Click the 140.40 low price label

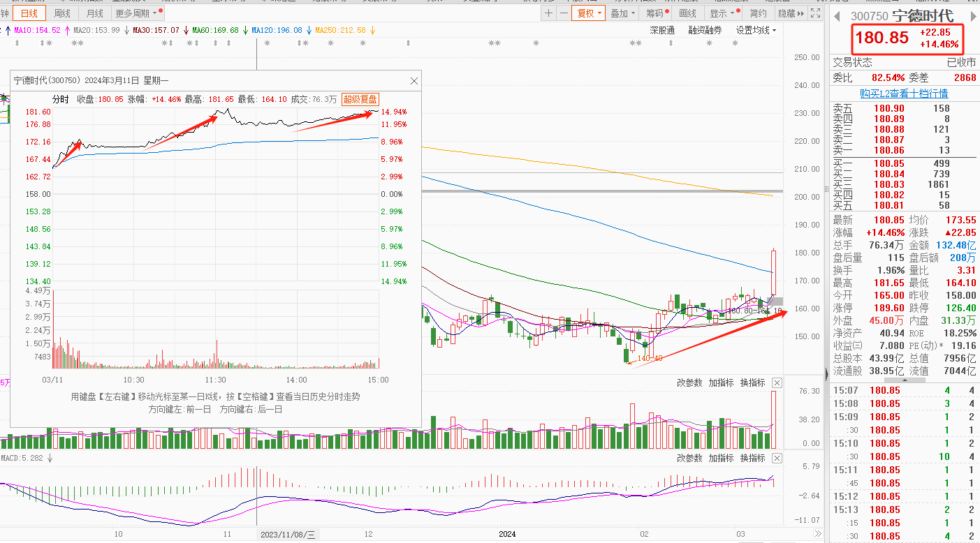coord(650,358)
